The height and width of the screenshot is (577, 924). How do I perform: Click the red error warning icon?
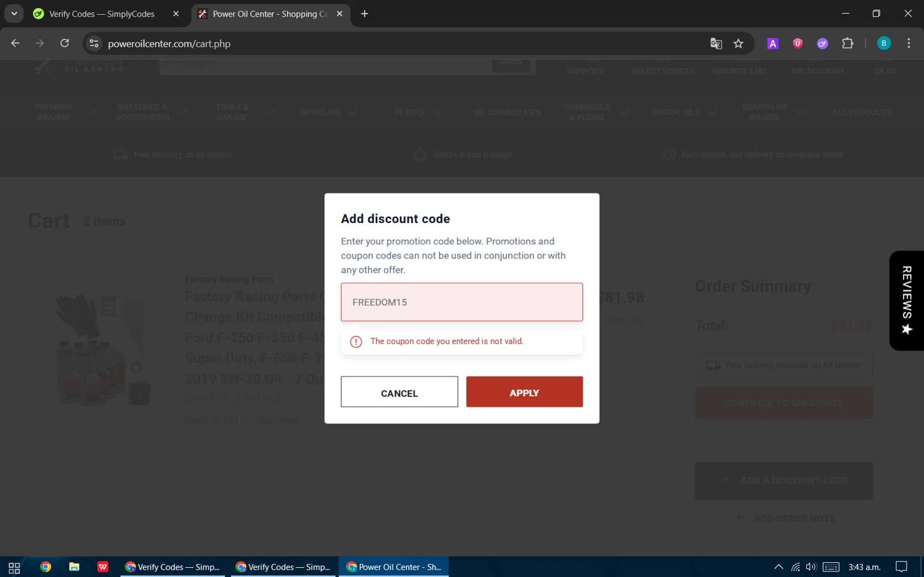(356, 342)
